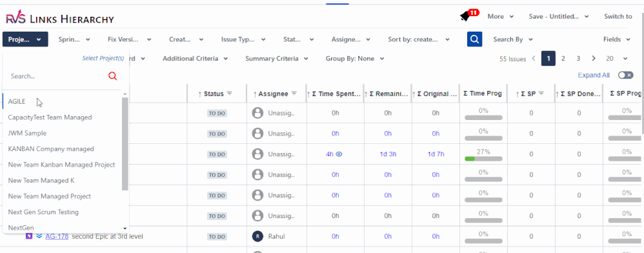Viewport: 644px width, 253px height.
Task: Click the 1d 3h remaining time value
Action: click(x=388, y=154)
